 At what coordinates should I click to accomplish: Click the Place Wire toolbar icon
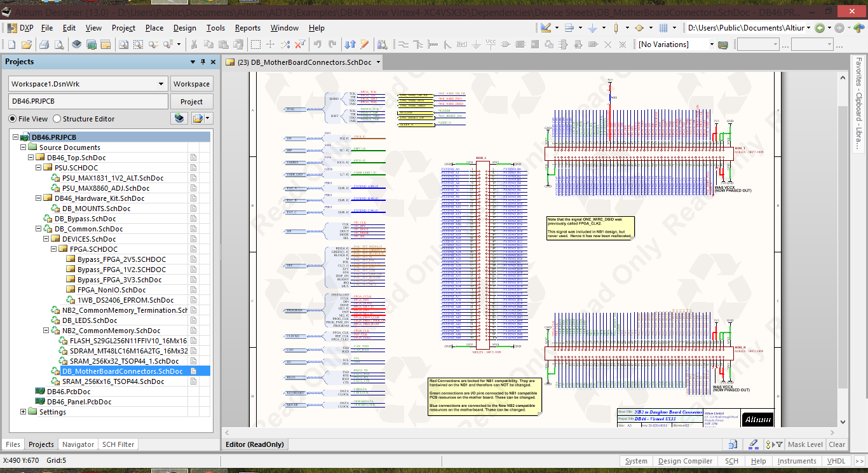click(403, 45)
